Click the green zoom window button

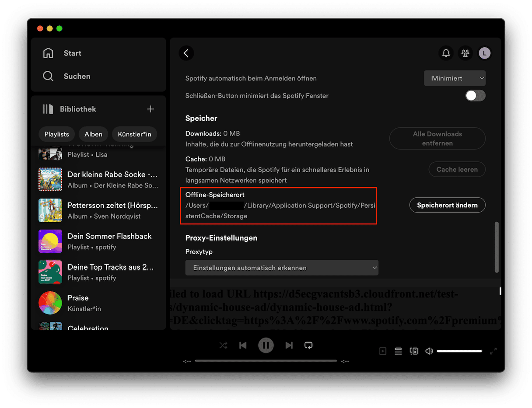[59, 28]
